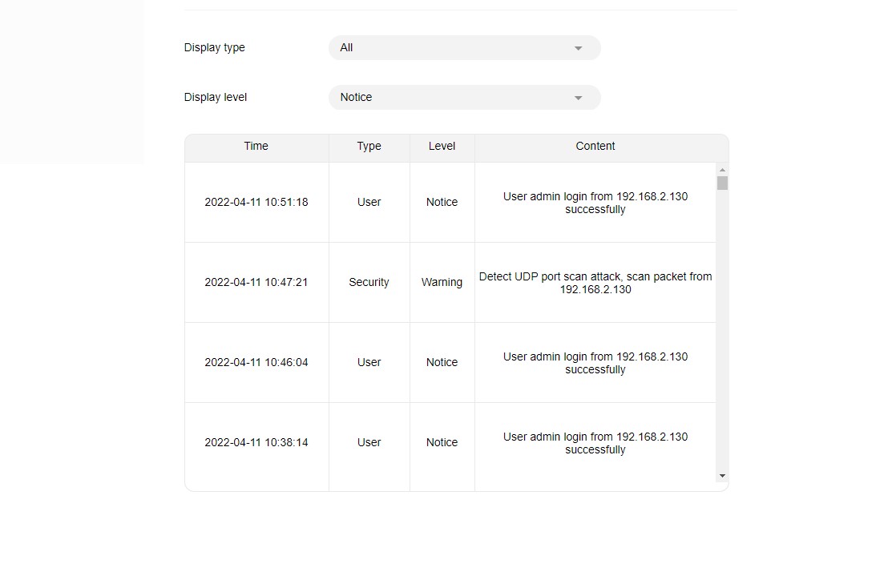Image resolution: width=892 pixels, height=588 pixels.
Task: Click the Time column header
Action: tap(256, 147)
